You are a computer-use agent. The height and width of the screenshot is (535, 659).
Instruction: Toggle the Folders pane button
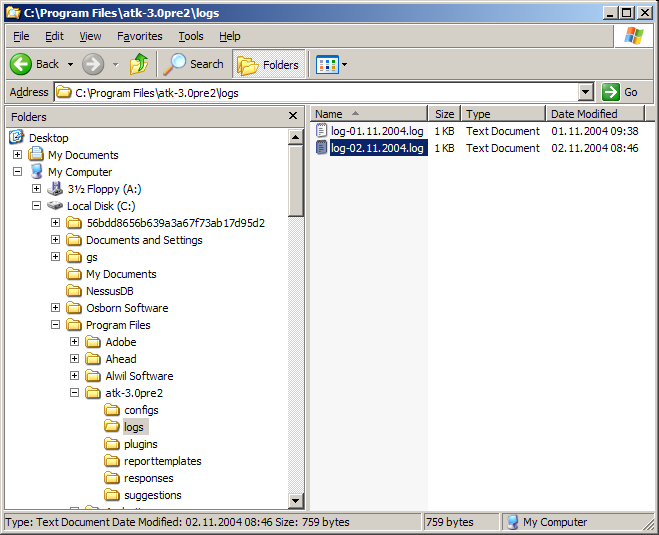(269, 64)
